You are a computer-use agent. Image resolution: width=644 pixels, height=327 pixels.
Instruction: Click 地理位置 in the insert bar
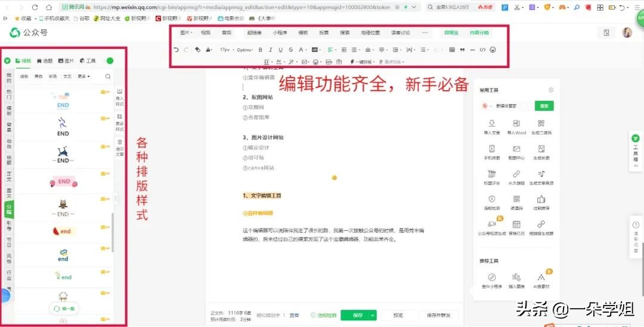coord(370,32)
